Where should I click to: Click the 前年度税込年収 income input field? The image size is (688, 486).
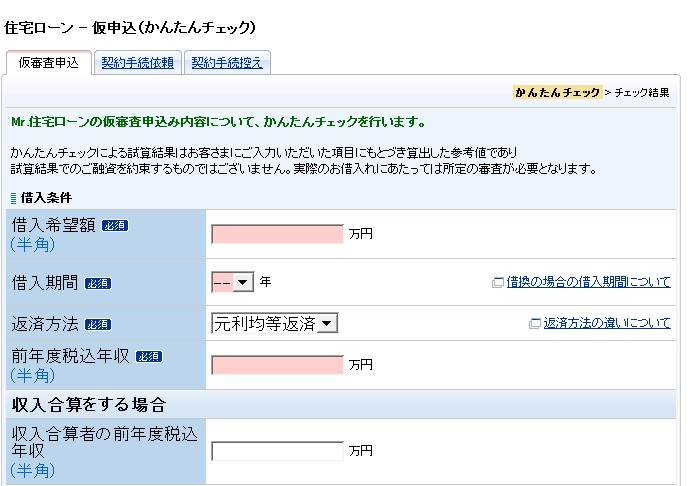[x=277, y=365]
